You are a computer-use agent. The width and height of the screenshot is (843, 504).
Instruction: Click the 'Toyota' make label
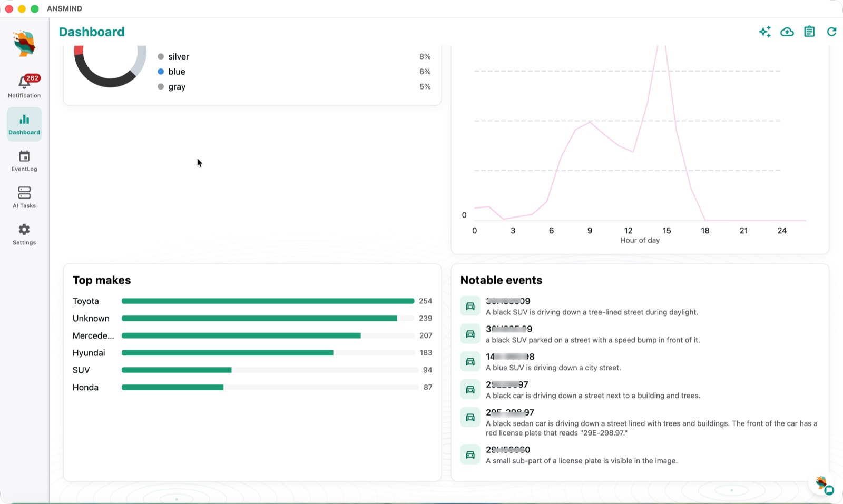coord(86,301)
